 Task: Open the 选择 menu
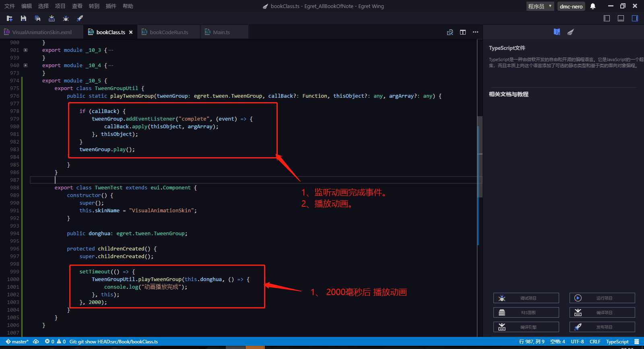tap(43, 6)
